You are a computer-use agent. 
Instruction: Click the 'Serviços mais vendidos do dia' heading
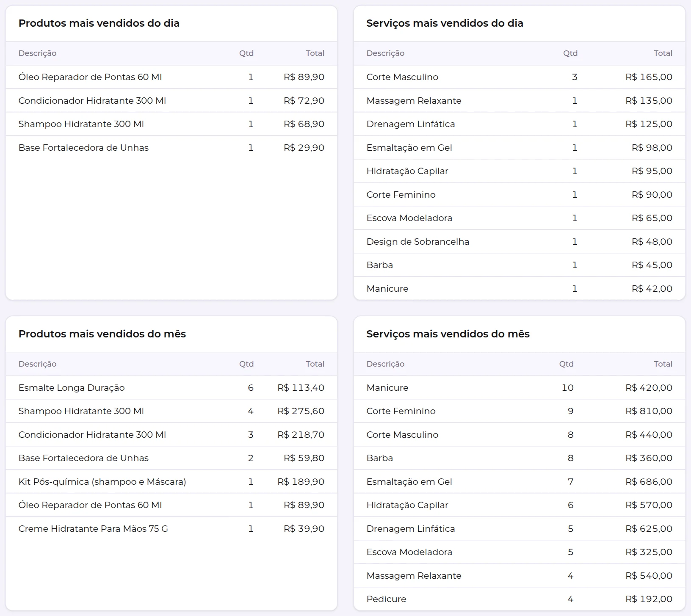tap(445, 23)
